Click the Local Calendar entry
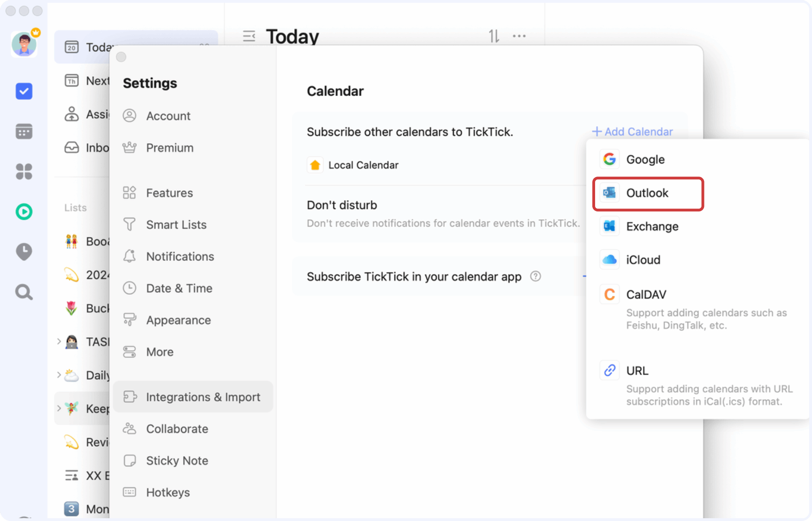This screenshot has width=812, height=521. 353,165
